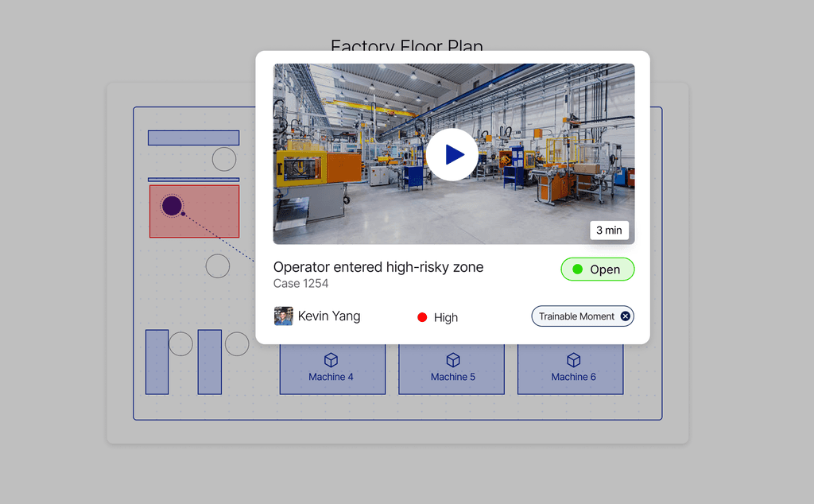Click the cube icon above Machine 4

click(x=332, y=359)
